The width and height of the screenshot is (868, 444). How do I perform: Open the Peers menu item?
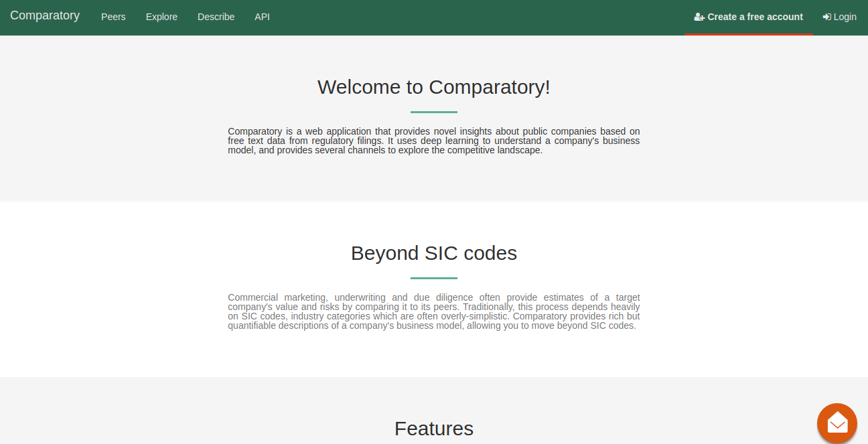[x=113, y=17]
